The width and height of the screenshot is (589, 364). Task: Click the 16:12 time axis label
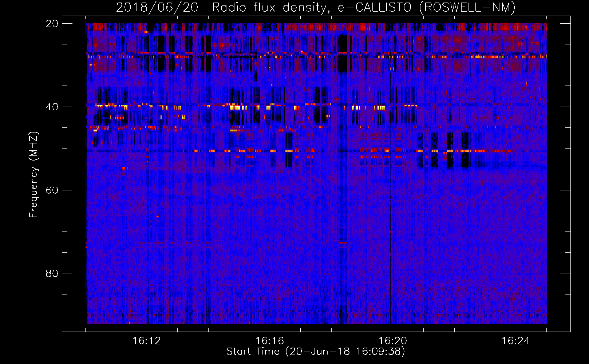click(147, 341)
